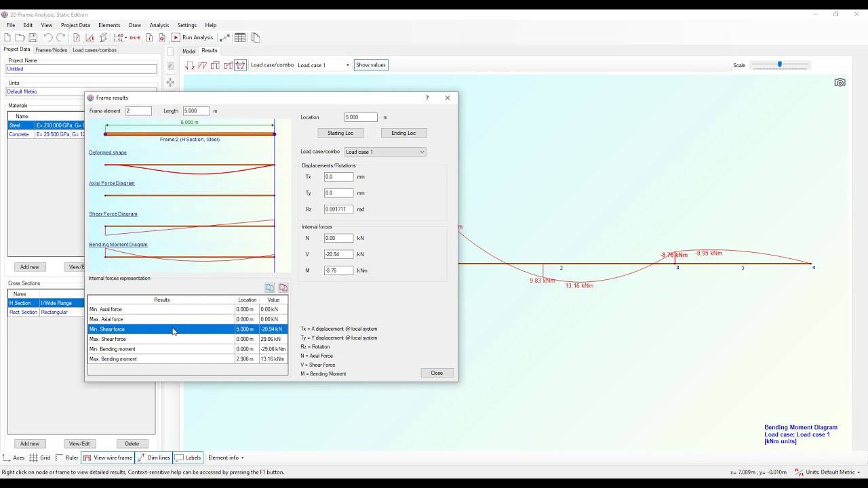This screenshot has width=868, height=488.
Task: Open the load combination factors tool (1.0D 1.5L)
Action: (x=119, y=37)
